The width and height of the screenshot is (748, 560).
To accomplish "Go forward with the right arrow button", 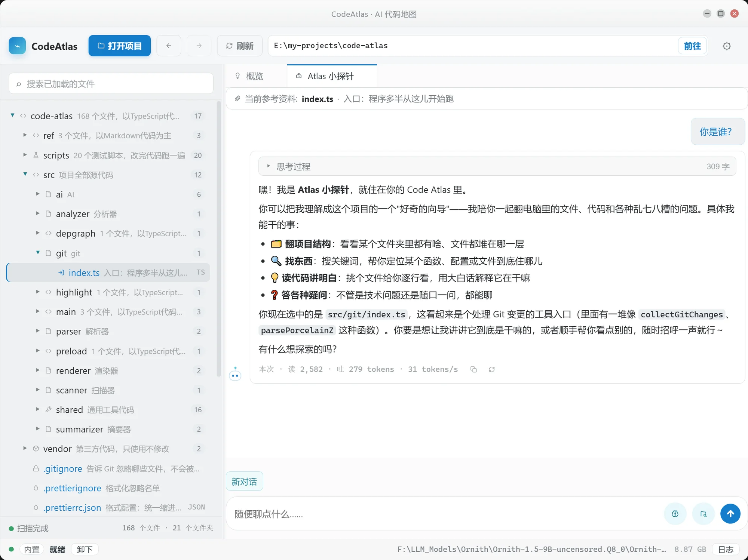I will (x=199, y=46).
